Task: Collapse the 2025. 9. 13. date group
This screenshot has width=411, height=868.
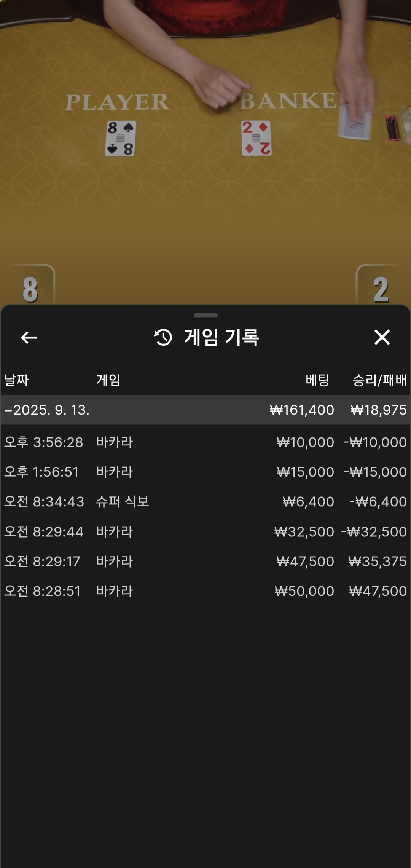Action: click(46, 410)
